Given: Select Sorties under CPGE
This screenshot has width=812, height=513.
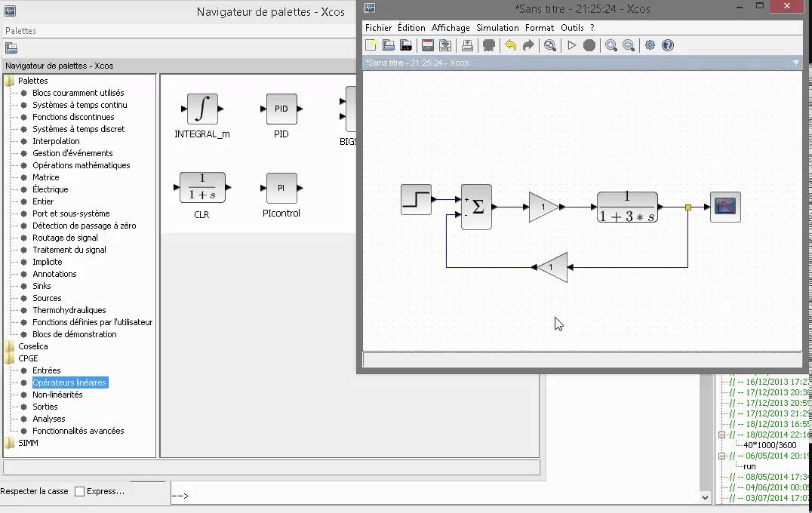Looking at the screenshot, I should click(x=45, y=407).
